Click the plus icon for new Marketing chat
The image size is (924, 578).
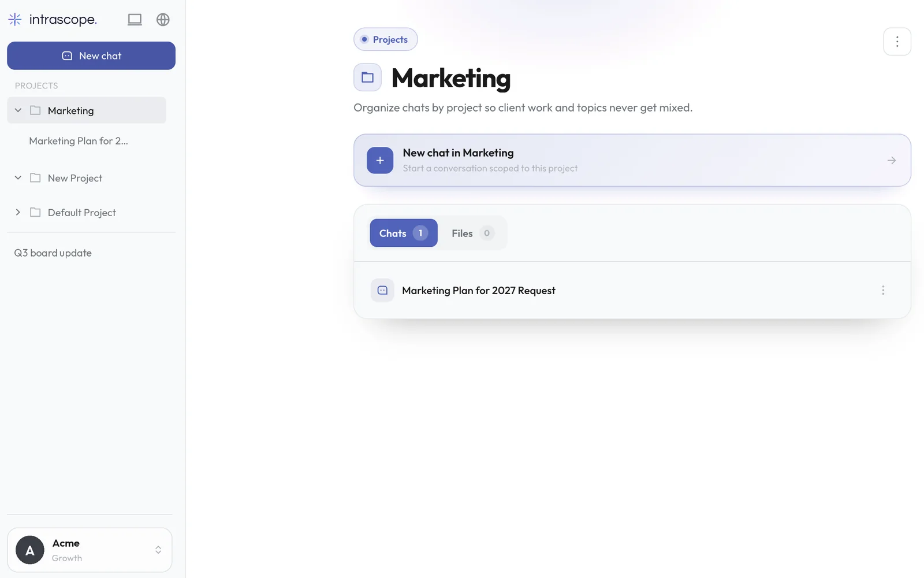tap(380, 160)
